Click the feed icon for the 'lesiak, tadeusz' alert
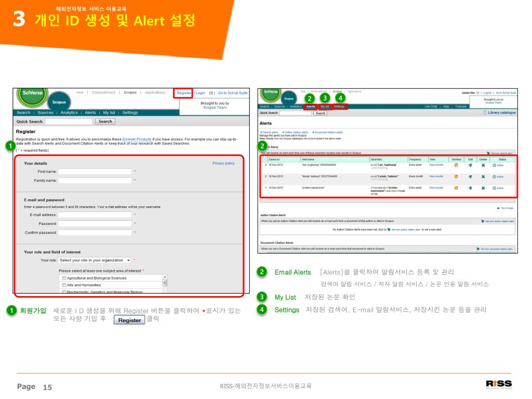This screenshot has height=399, width=532. coord(456,177)
